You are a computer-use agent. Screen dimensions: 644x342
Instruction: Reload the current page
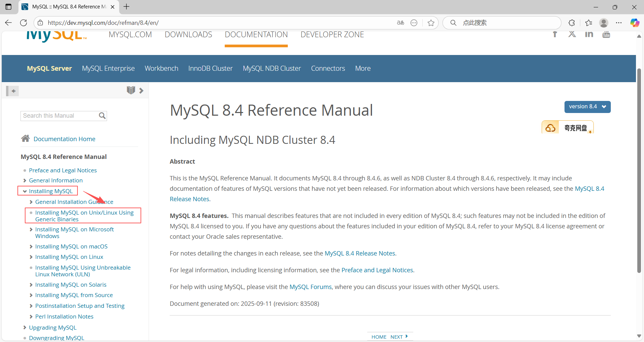coord(23,23)
